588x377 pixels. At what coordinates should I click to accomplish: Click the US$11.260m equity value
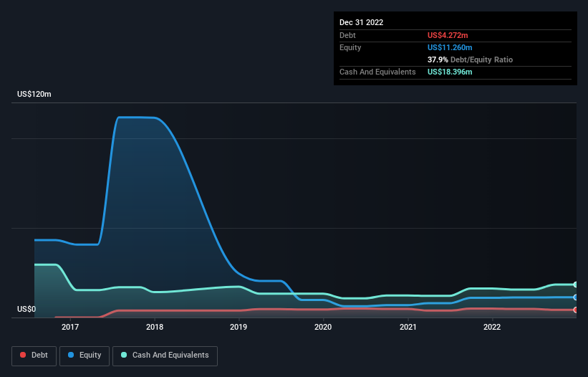pyautogui.click(x=450, y=47)
